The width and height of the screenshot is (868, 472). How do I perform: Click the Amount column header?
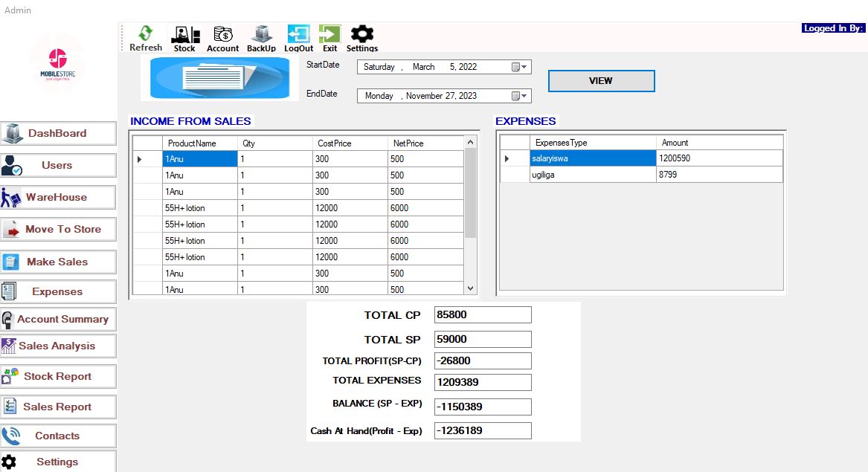tap(720, 143)
